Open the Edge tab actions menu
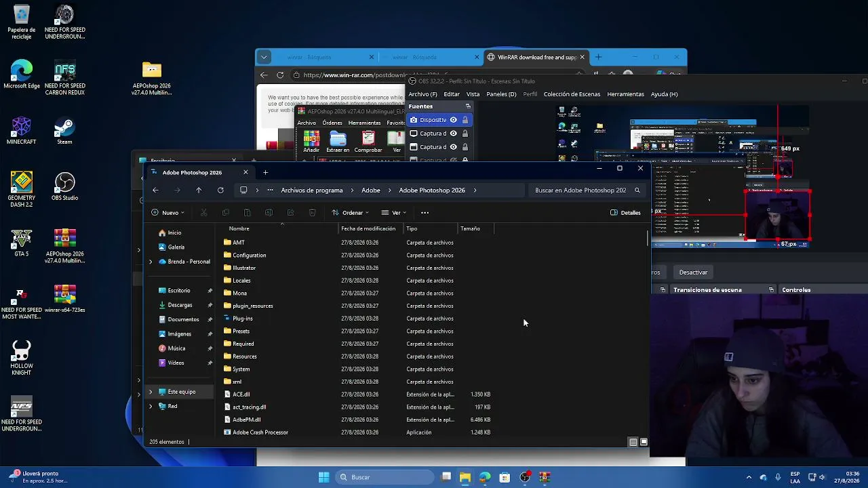 point(264,58)
